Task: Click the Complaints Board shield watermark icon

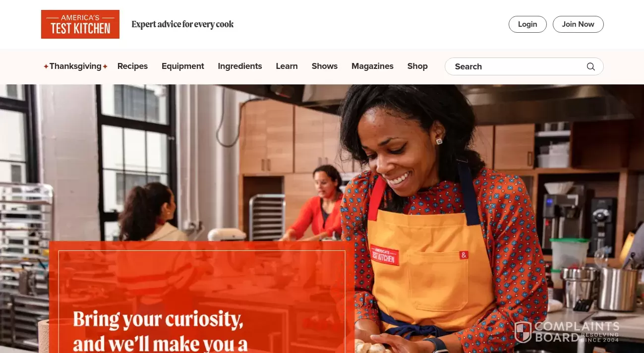Action: (523, 332)
